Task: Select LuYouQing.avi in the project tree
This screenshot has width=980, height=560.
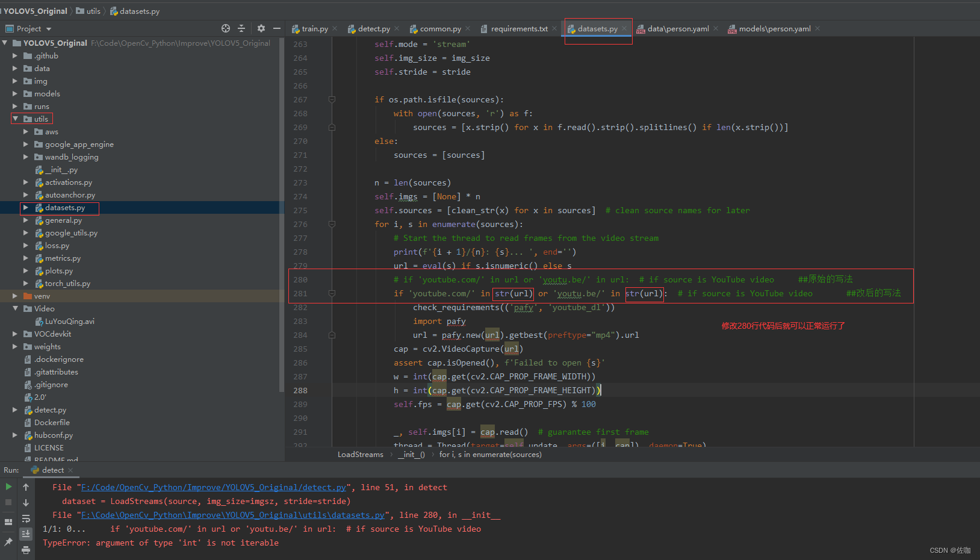Action: pyautogui.click(x=69, y=321)
